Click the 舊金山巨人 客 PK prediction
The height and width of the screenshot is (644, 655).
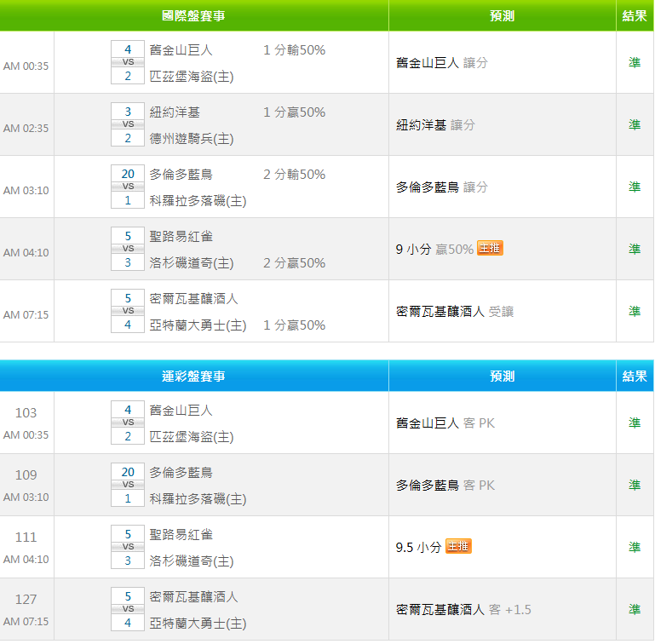(x=445, y=423)
